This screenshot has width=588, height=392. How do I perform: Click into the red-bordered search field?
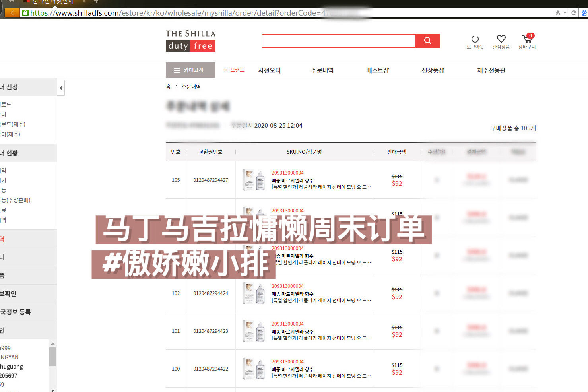339,41
